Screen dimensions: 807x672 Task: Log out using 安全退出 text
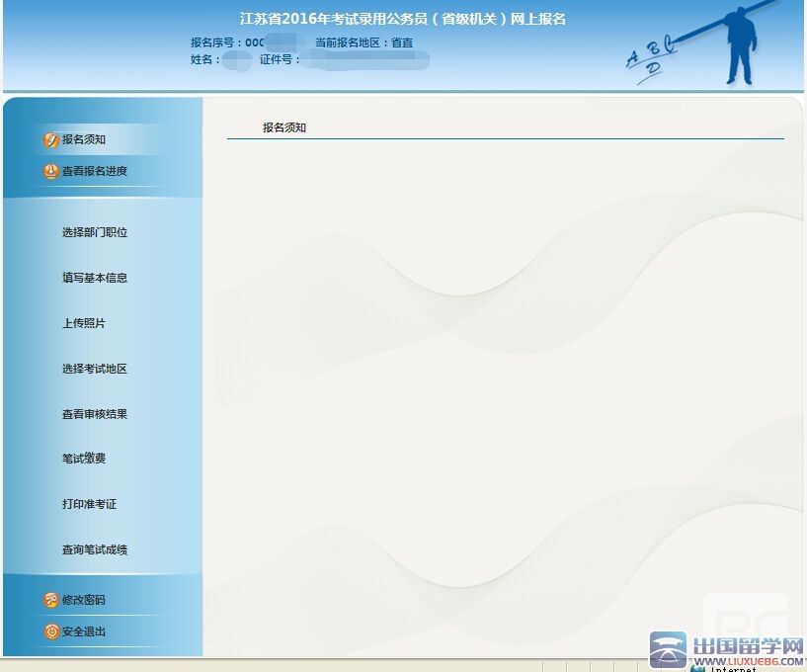pos(84,631)
